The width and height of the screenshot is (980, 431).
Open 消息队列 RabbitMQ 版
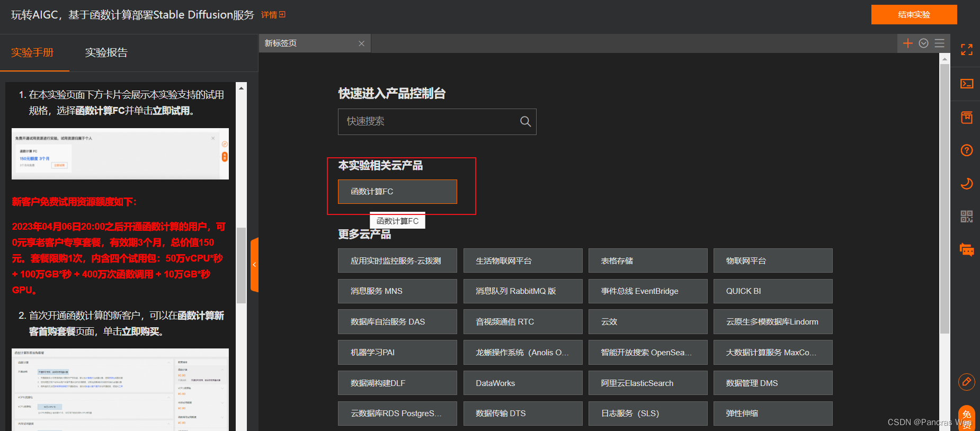(523, 291)
